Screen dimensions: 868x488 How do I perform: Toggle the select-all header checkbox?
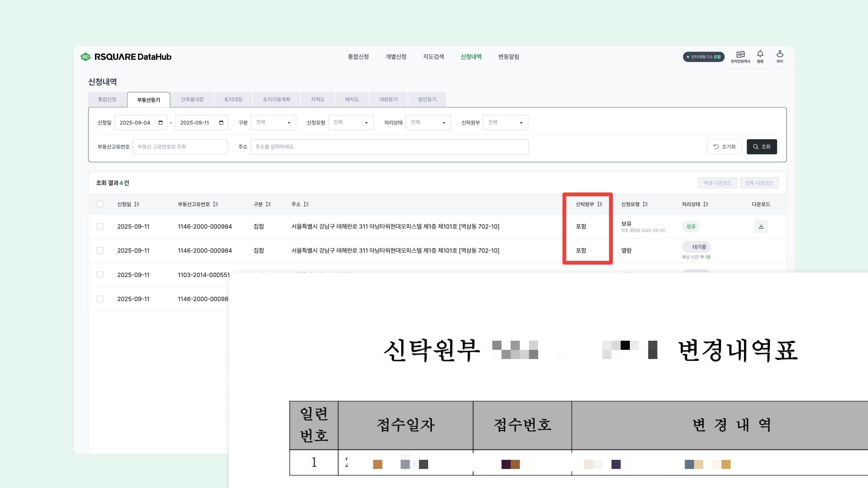(100, 204)
